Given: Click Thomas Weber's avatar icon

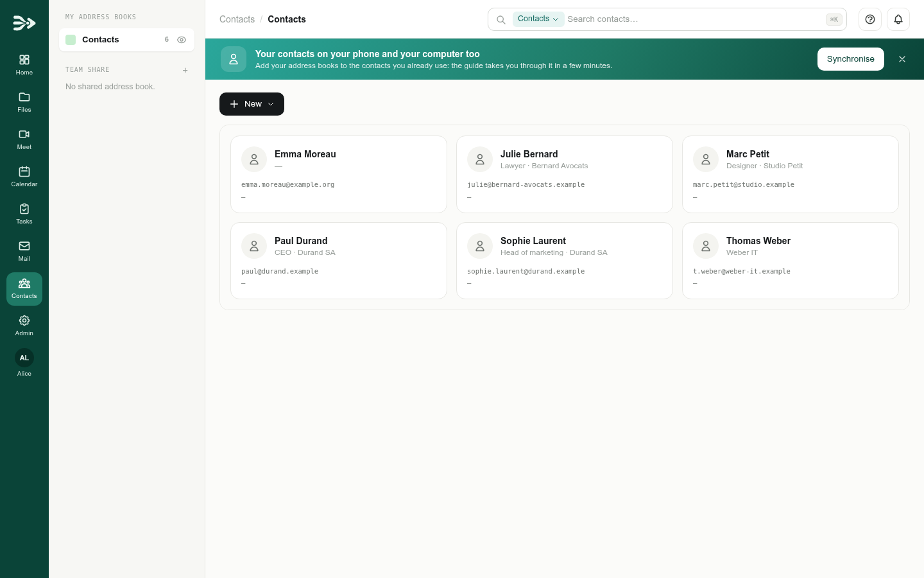Looking at the screenshot, I should point(706,246).
